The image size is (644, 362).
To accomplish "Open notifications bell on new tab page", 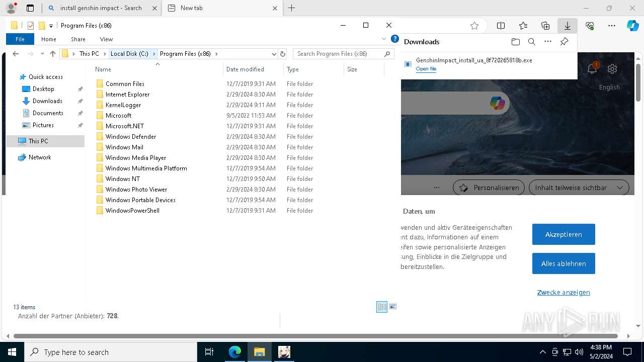I will [x=592, y=69].
